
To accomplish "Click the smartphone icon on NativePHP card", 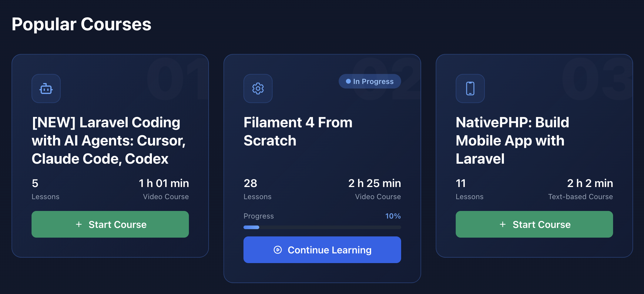I will point(470,89).
